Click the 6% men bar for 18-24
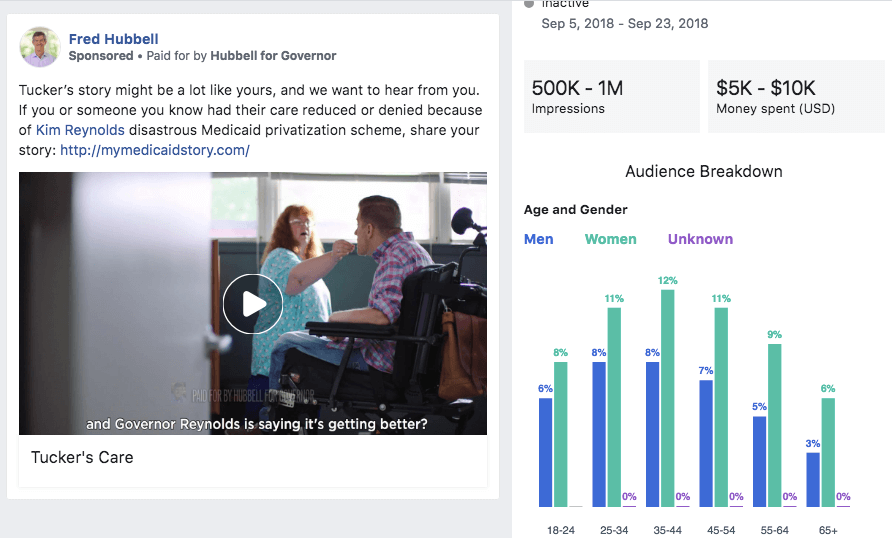Screen dimensions: 892x538 (545, 452)
